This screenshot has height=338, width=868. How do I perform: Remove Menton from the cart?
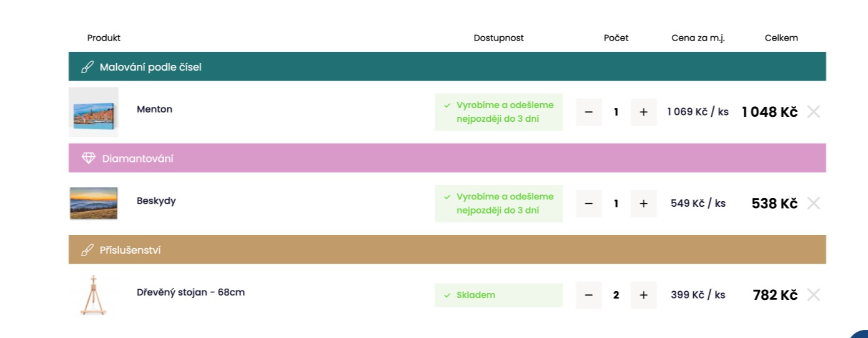pyautogui.click(x=813, y=112)
